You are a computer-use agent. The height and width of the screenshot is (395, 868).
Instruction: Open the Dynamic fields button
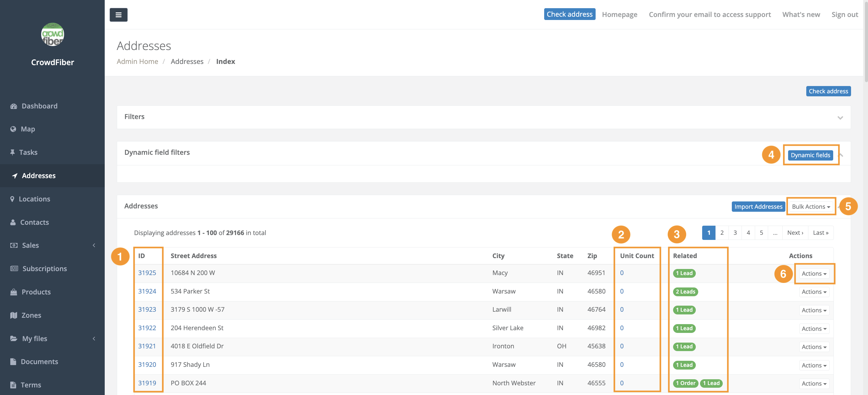(x=810, y=155)
